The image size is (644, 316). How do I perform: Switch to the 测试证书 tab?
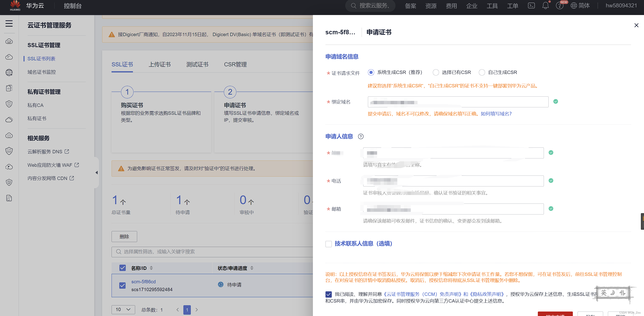197,64
